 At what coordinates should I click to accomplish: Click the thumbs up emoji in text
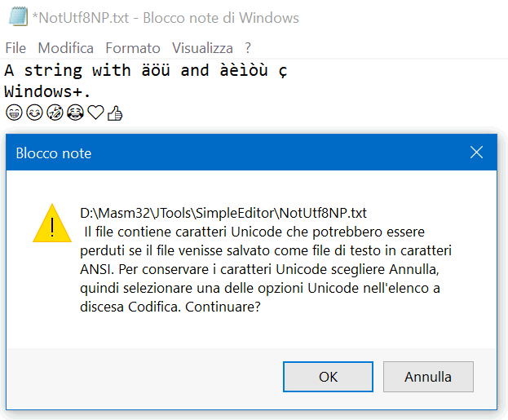(115, 113)
